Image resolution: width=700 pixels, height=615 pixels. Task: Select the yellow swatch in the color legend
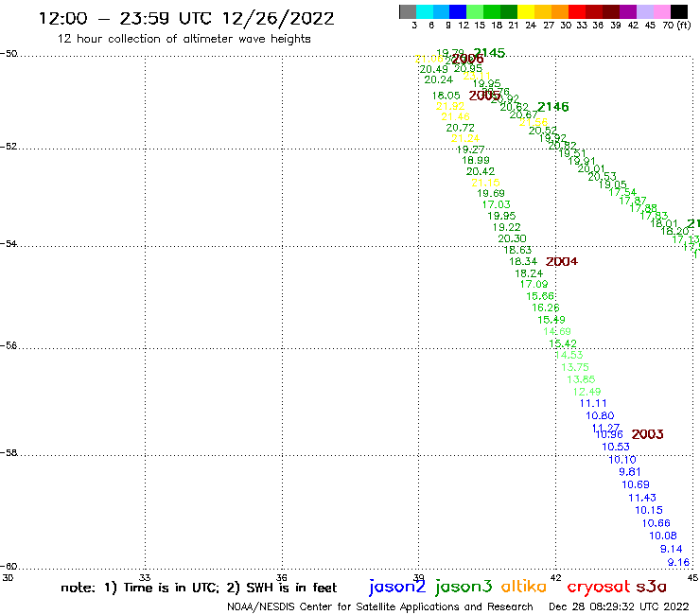click(526, 11)
